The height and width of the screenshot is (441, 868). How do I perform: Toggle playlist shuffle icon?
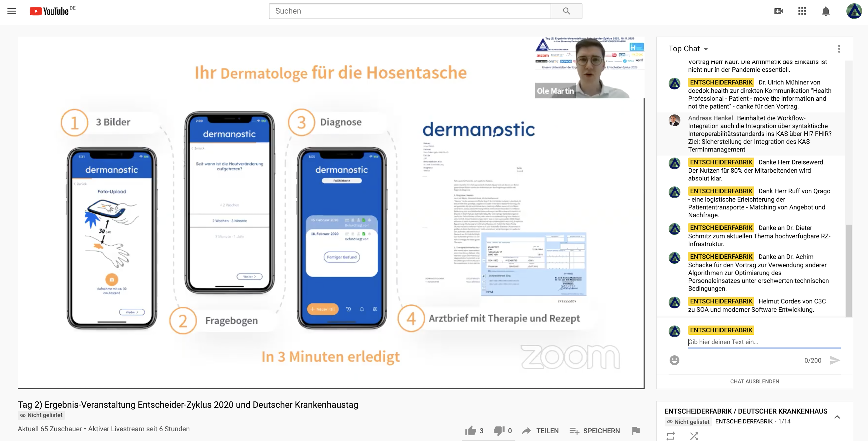pyautogui.click(x=694, y=436)
